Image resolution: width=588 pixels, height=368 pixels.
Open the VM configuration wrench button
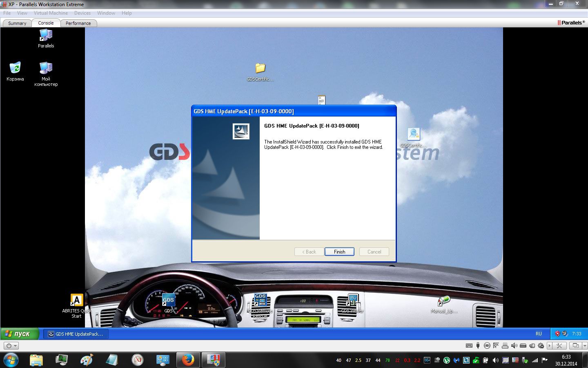559,346
